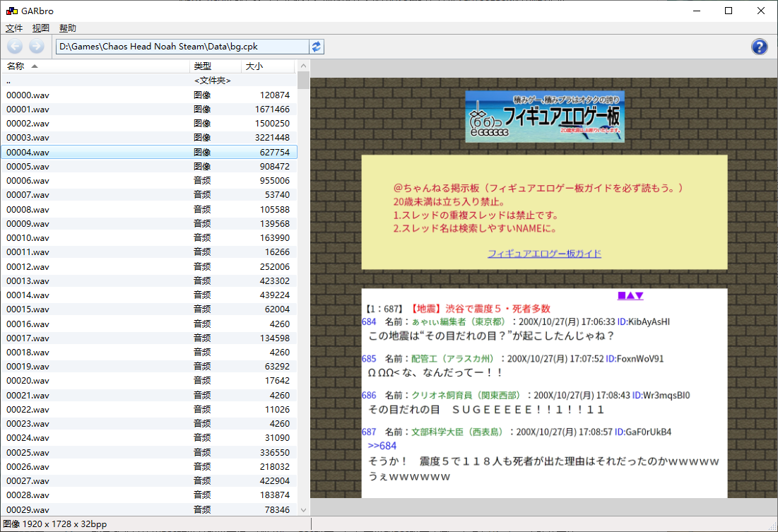778x532 pixels.
Task: Click post number 684 in preview
Action: coord(369,321)
